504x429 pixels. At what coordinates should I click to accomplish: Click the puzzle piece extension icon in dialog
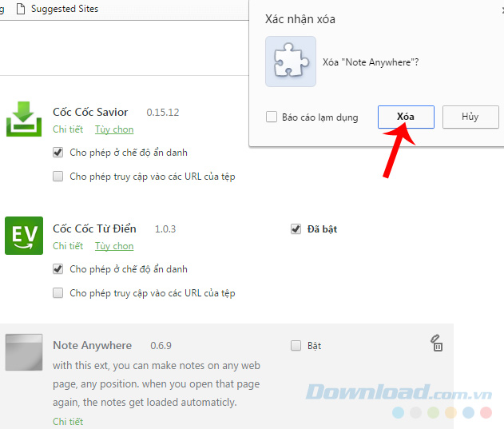[x=291, y=61]
